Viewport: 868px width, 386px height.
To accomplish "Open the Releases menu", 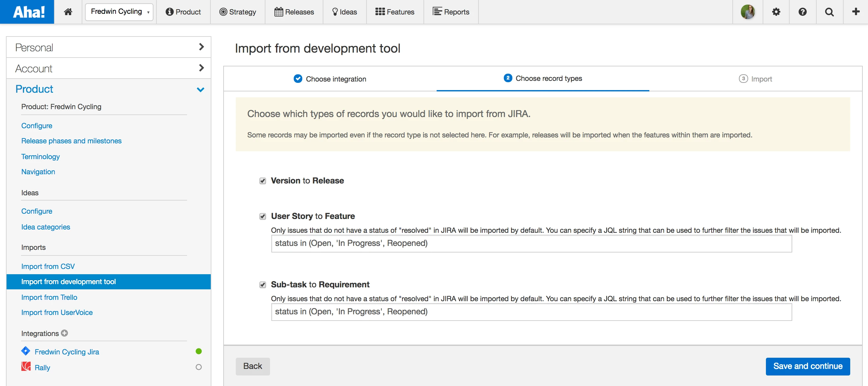I will coord(294,12).
